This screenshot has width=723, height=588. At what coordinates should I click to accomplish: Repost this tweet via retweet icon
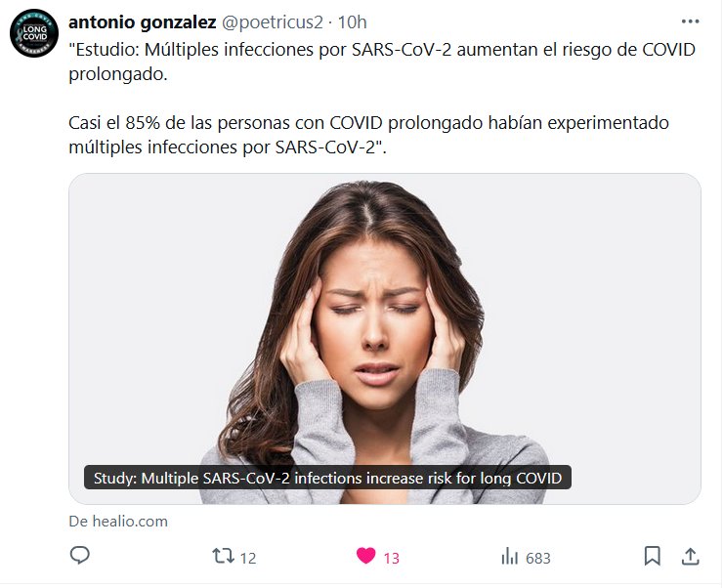(223, 556)
